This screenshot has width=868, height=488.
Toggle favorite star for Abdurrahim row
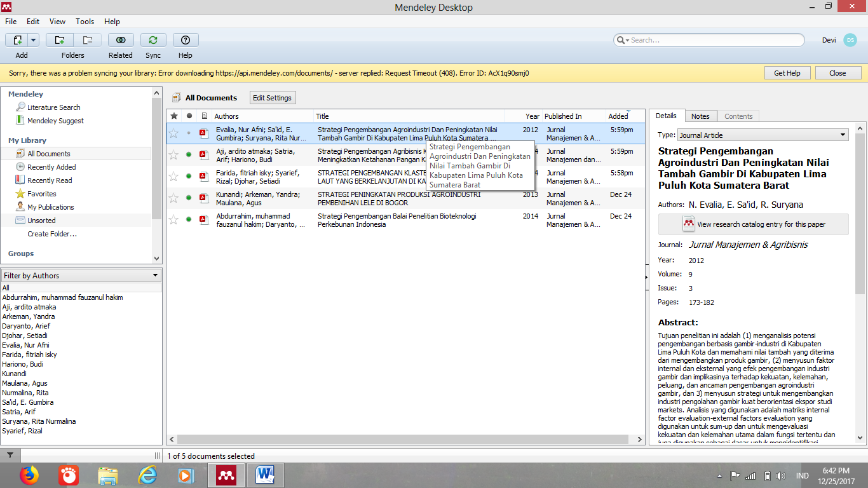173,219
